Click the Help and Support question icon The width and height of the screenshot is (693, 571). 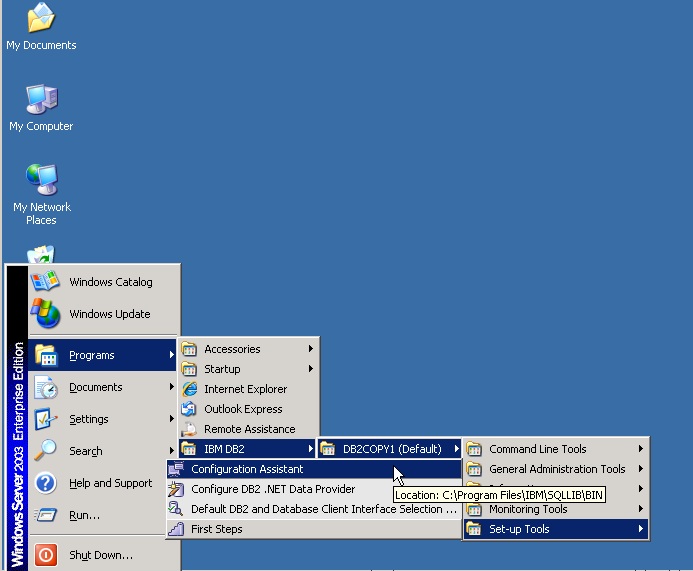click(46, 483)
